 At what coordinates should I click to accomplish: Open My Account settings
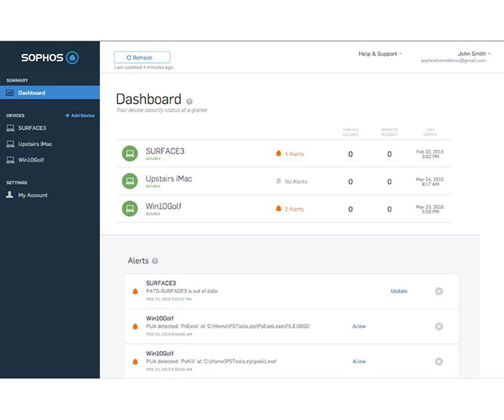pos(33,195)
